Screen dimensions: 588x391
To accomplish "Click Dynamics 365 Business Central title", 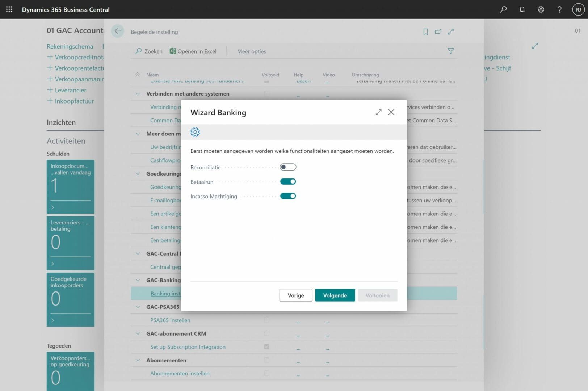I will [x=66, y=9].
